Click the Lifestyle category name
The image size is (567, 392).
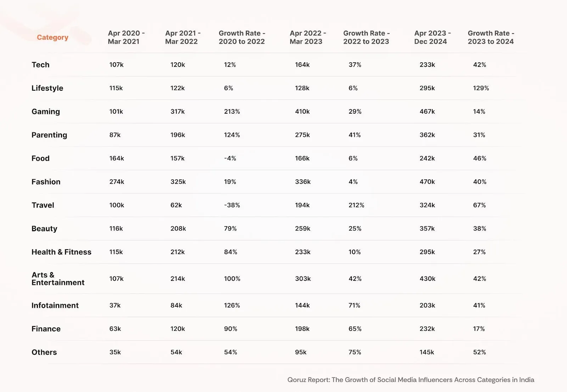47,88
